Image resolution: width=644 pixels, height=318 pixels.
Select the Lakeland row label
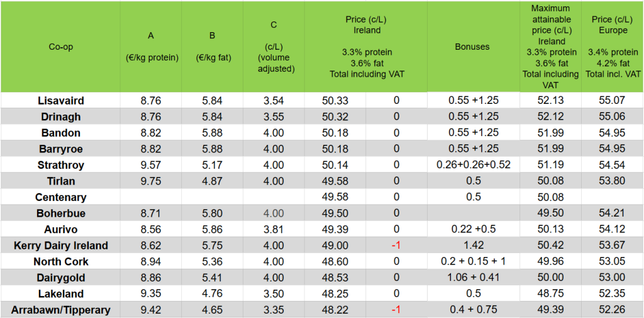(60, 293)
